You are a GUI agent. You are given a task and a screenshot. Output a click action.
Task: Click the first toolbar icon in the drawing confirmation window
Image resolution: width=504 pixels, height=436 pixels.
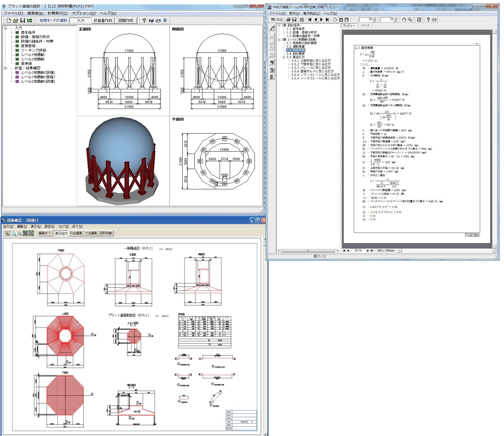pyautogui.click(x=8, y=234)
